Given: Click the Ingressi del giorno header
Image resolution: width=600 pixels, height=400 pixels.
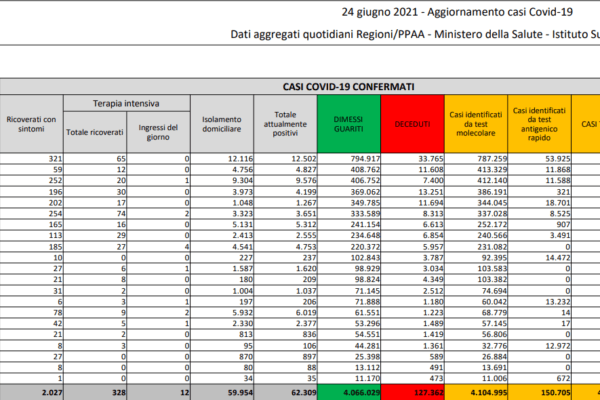Looking at the screenshot, I should 158,131.
